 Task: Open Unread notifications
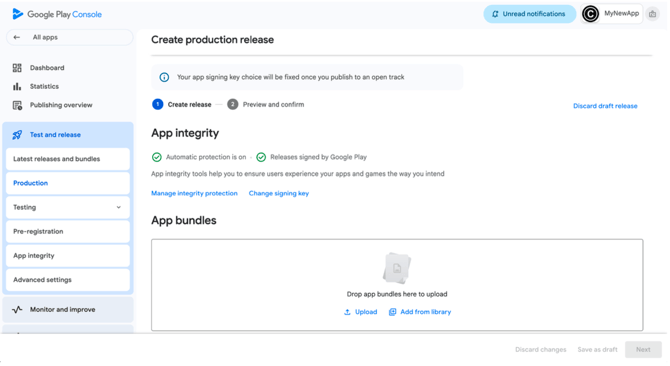529,14
